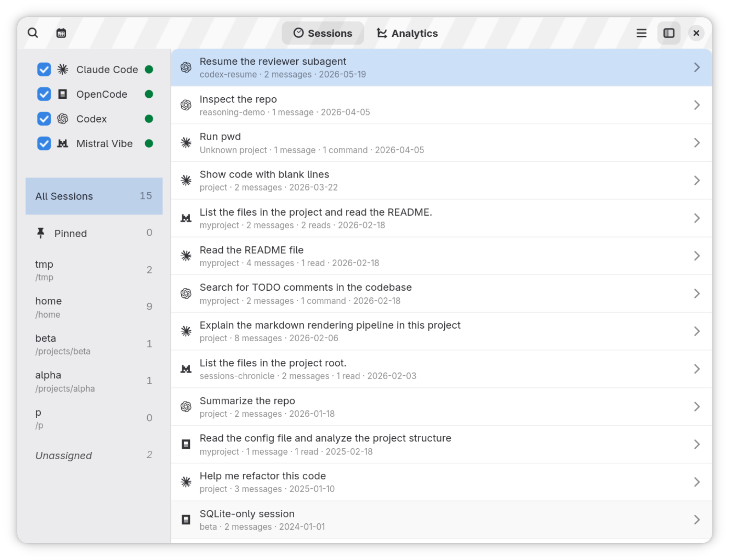Click the Mistral icon beside 'List the files in the project and read the README.'
Viewport: 729px width, 560px height.
[x=186, y=218]
